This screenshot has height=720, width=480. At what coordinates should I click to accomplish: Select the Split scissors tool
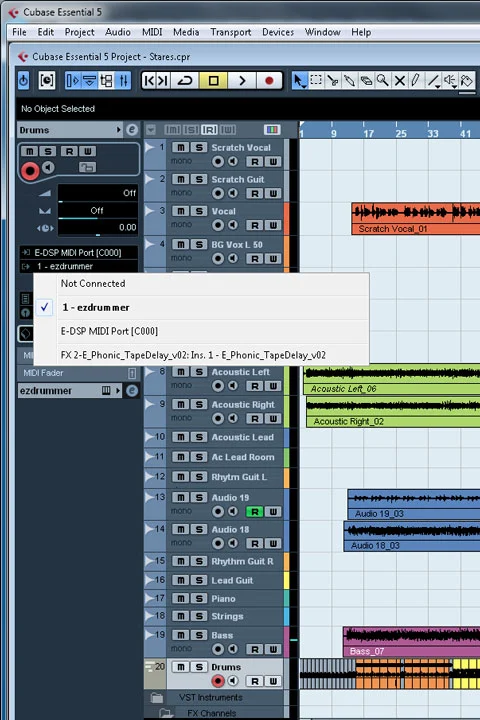pos(333,81)
